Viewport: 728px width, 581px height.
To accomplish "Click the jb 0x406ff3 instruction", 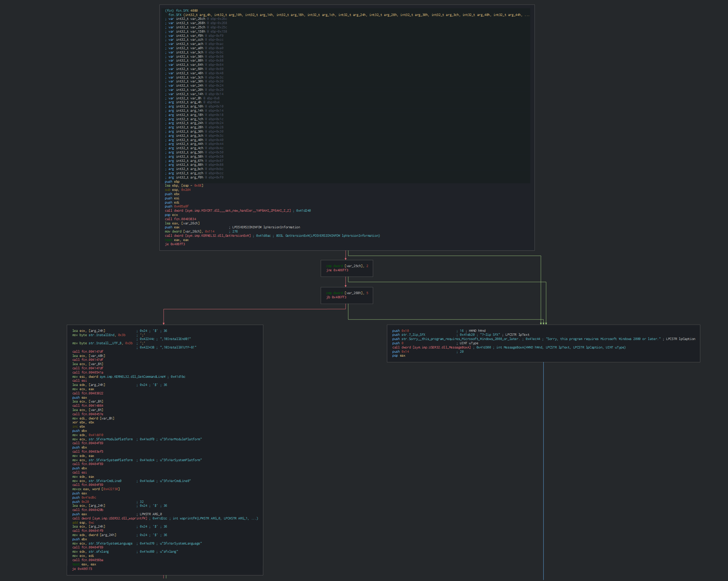I will click(x=336, y=297).
